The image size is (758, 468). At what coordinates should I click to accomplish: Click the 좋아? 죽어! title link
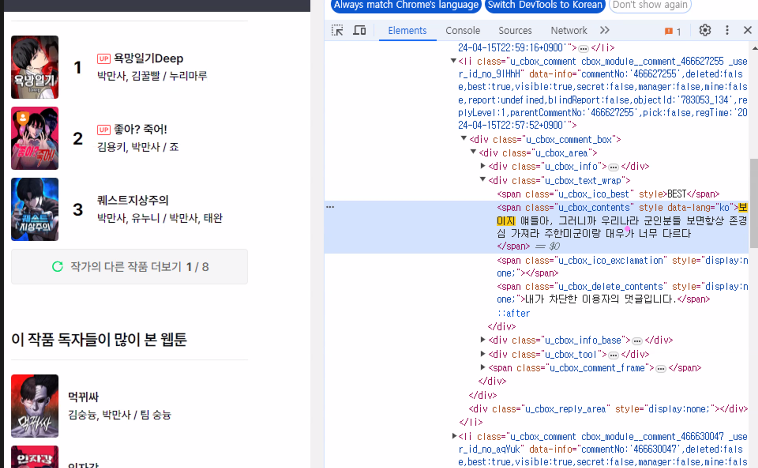point(140,130)
